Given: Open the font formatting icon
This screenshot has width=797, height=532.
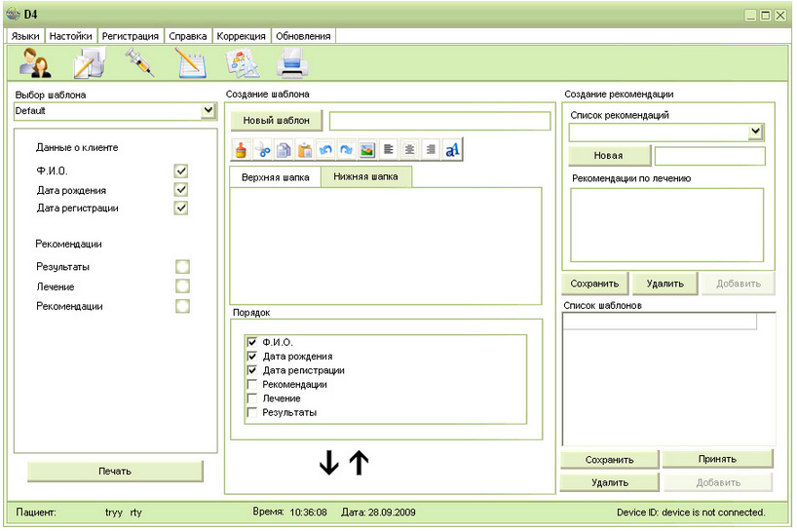Looking at the screenshot, I should (x=452, y=150).
